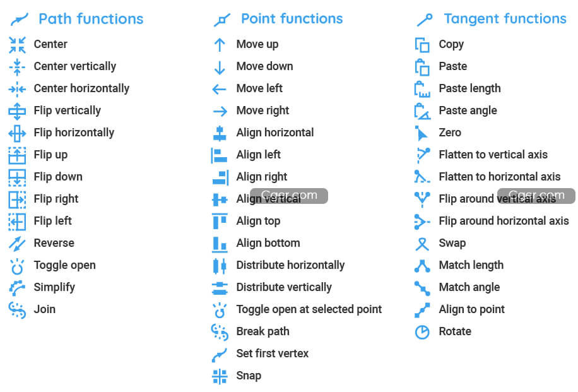Select the Flip vertically icon
This screenshot has width=578, height=392.
17,111
